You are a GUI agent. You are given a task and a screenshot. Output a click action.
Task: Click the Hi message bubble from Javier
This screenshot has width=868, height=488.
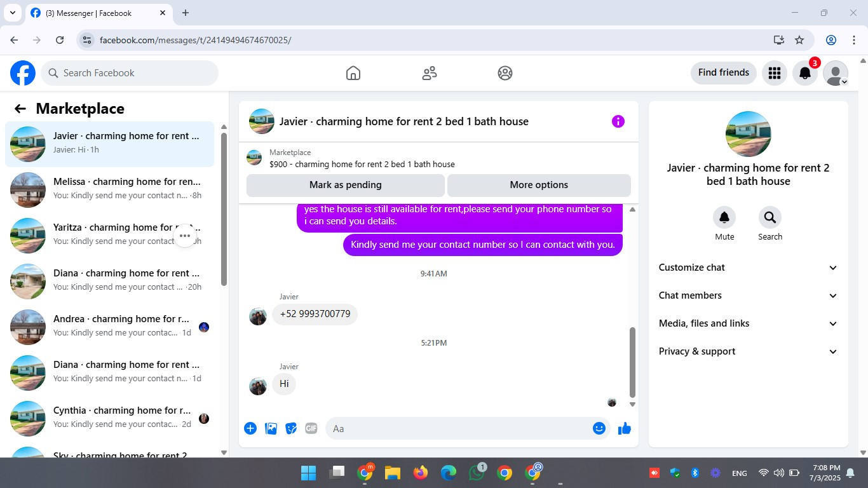(x=284, y=384)
